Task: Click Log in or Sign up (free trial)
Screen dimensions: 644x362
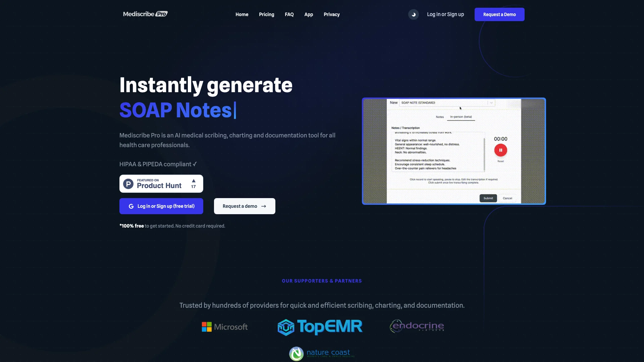Action: coord(161,206)
